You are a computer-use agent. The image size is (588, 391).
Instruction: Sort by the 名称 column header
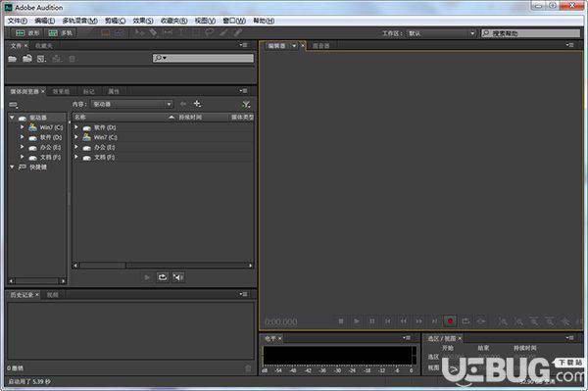pos(123,118)
